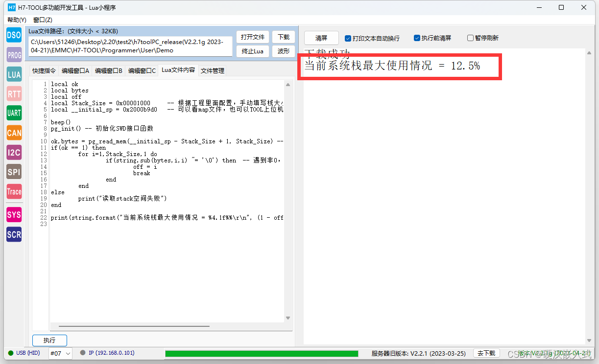Open the 帮助(Y) menu
This screenshot has height=364, width=599.
coord(17,20)
